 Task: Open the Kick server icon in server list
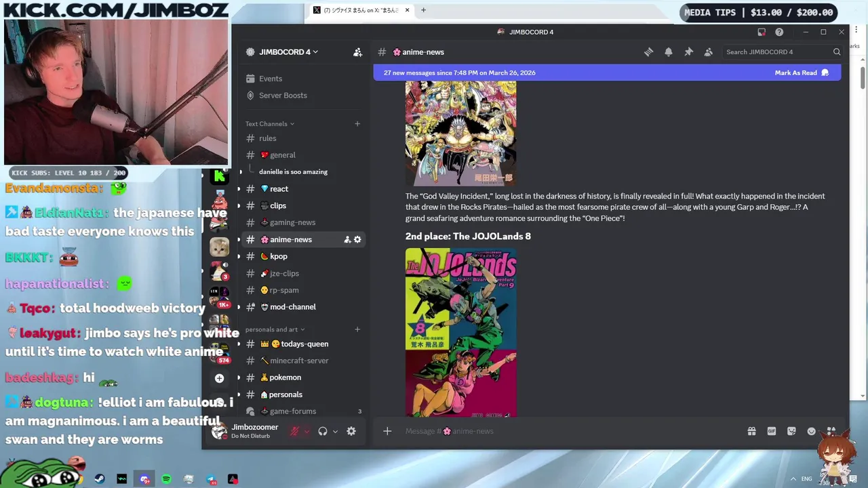click(219, 178)
